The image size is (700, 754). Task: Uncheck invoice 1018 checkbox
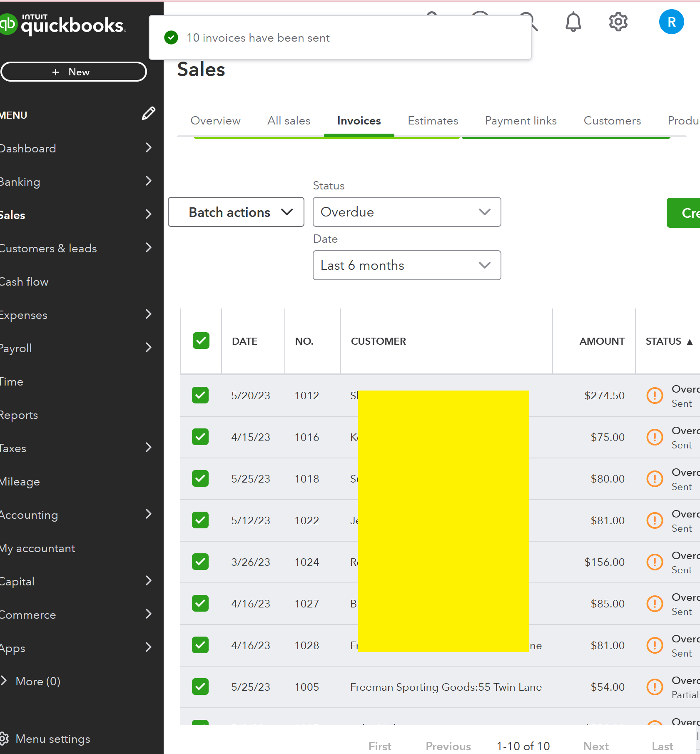[x=200, y=478]
